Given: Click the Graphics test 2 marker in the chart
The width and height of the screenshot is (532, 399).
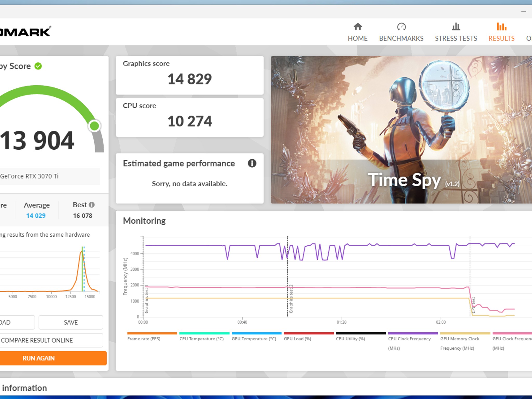Looking at the screenshot, I should point(291,299).
